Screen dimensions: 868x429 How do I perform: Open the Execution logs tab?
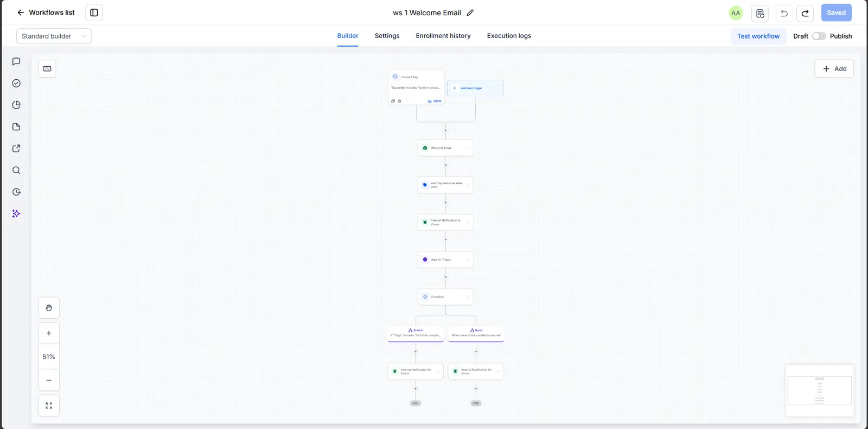coord(509,36)
